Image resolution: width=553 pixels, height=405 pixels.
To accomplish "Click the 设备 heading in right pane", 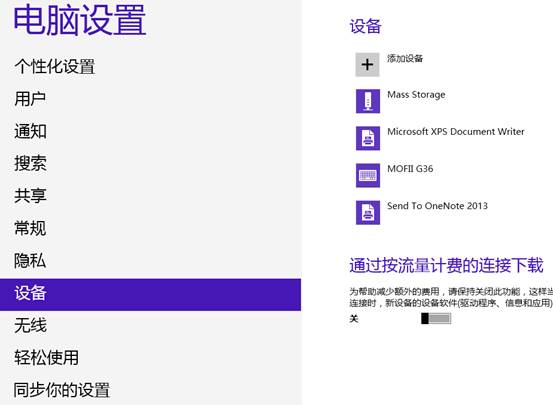I will [x=365, y=26].
